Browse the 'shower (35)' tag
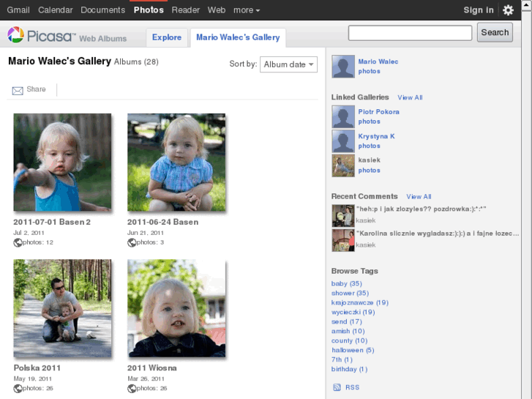The height and width of the screenshot is (399, 532). (350, 293)
